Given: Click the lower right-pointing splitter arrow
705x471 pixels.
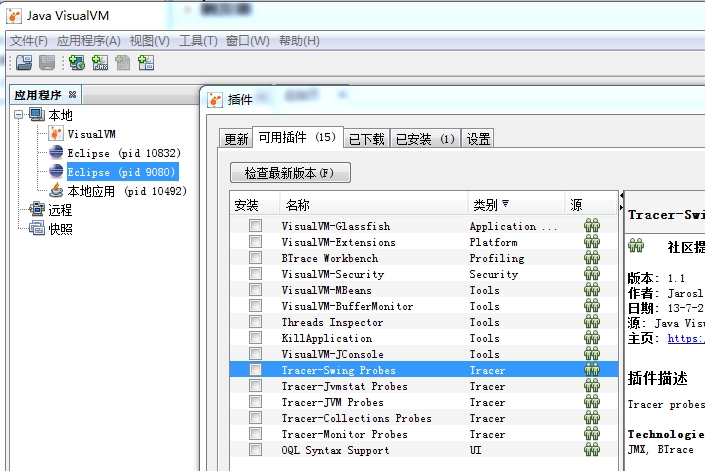Looking at the screenshot, I should [621, 207].
